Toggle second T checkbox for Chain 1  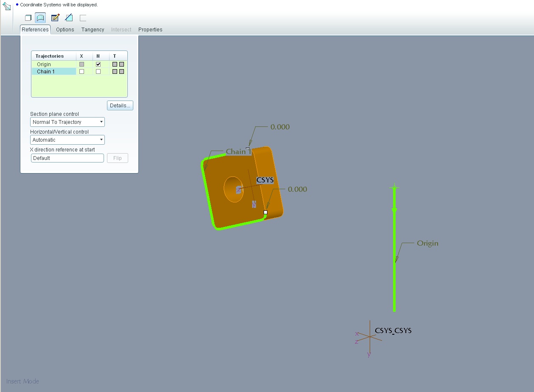[121, 72]
